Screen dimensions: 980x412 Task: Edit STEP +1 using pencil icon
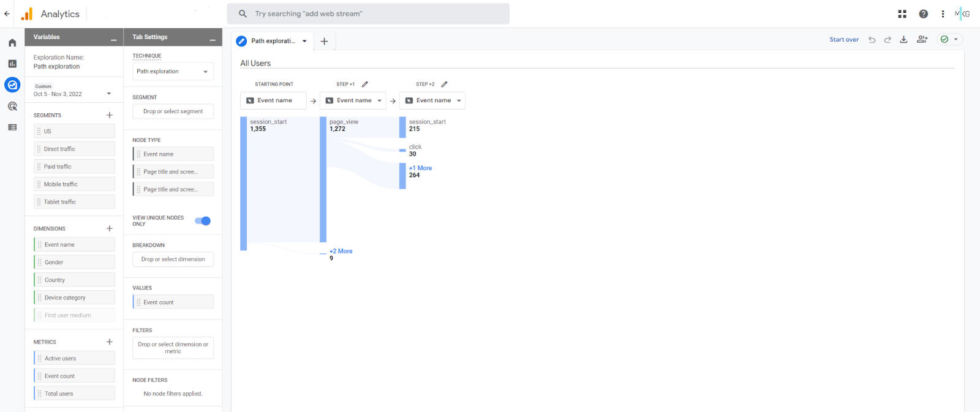365,84
